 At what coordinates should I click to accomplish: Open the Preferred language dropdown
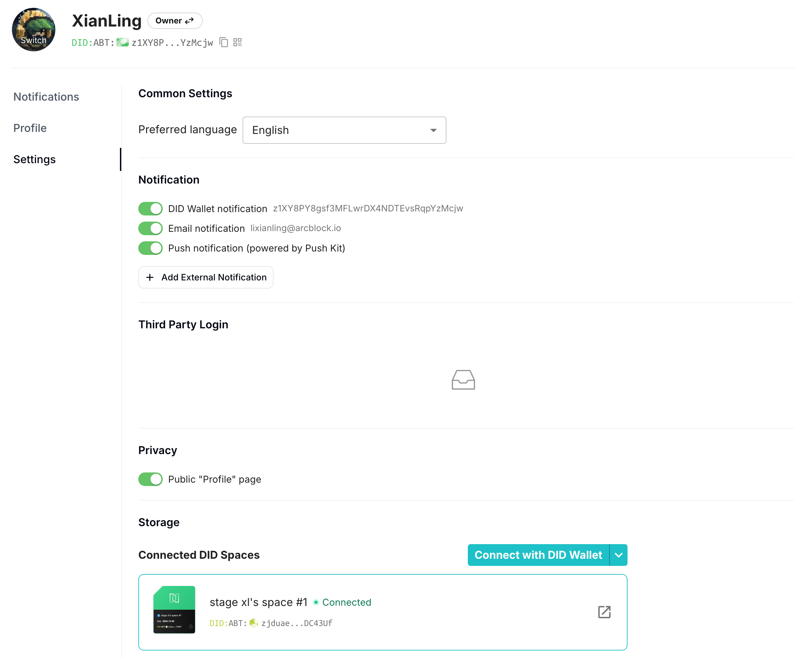344,131
